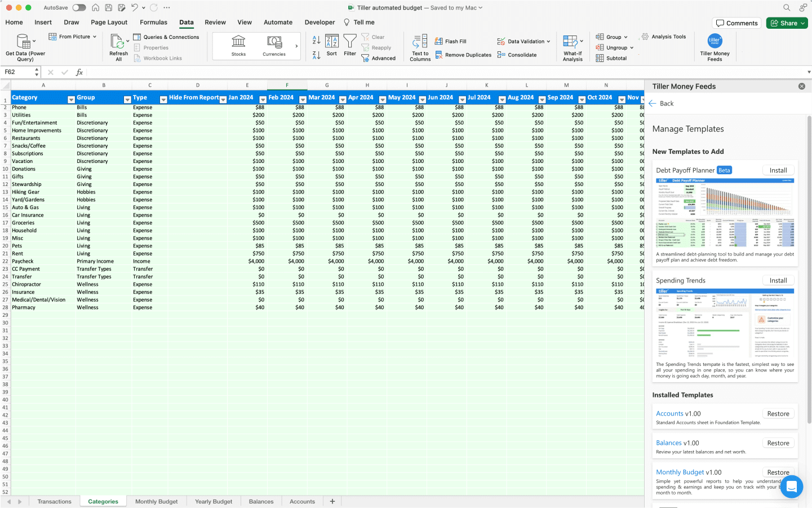Click the Debt Payoff Planner preview thumbnail
The image size is (812, 508).
coord(725,213)
